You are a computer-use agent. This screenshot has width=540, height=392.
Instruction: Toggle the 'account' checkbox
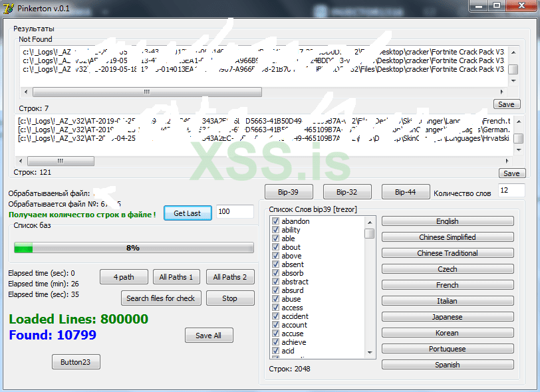click(x=275, y=324)
